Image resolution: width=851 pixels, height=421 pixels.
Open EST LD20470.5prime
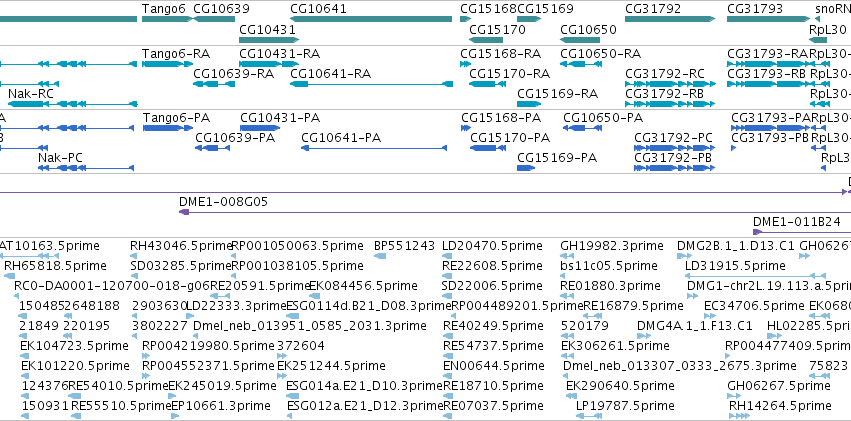492,246
